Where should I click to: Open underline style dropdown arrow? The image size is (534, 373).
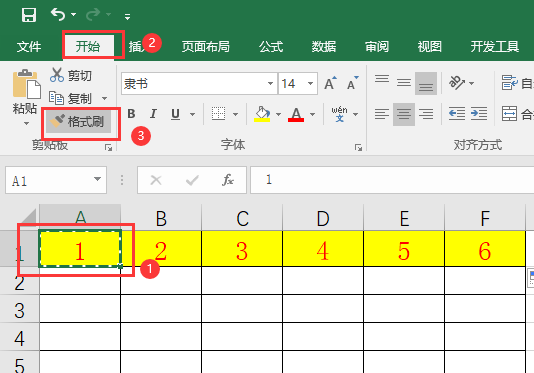[x=192, y=114]
